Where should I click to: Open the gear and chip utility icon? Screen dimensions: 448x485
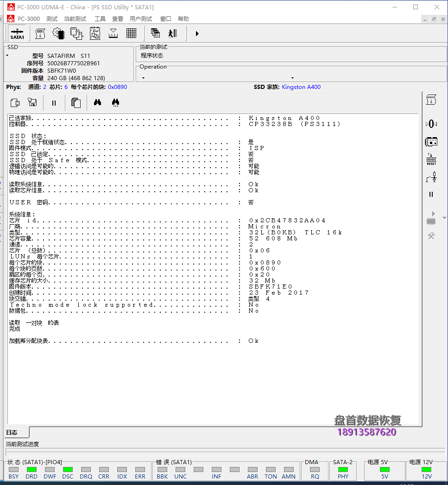(58, 33)
